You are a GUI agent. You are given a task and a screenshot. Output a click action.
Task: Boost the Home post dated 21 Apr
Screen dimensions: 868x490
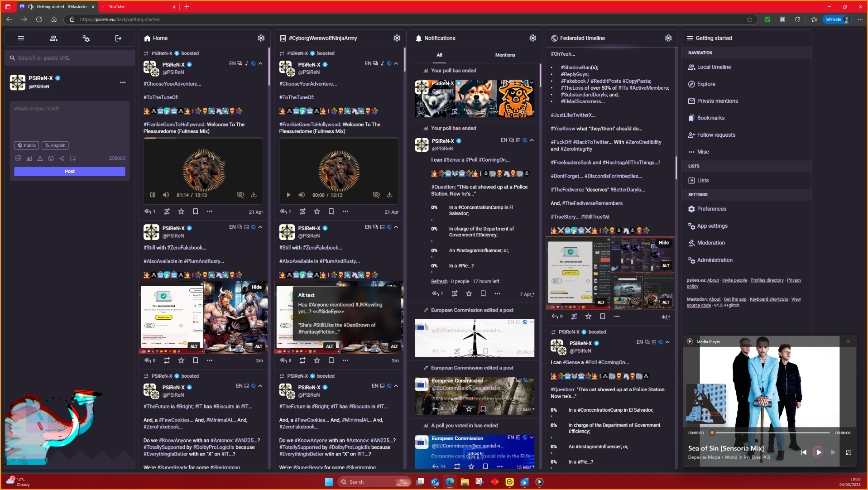(x=167, y=211)
